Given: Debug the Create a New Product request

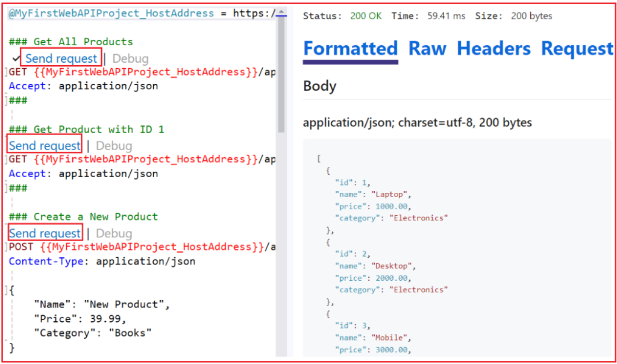Looking at the screenshot, I should click(114, 233).
